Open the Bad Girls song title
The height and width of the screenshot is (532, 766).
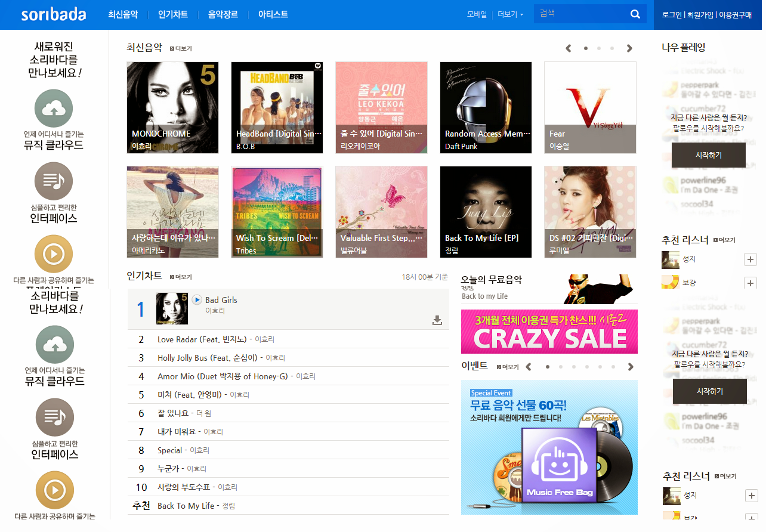tap(221, 300)
